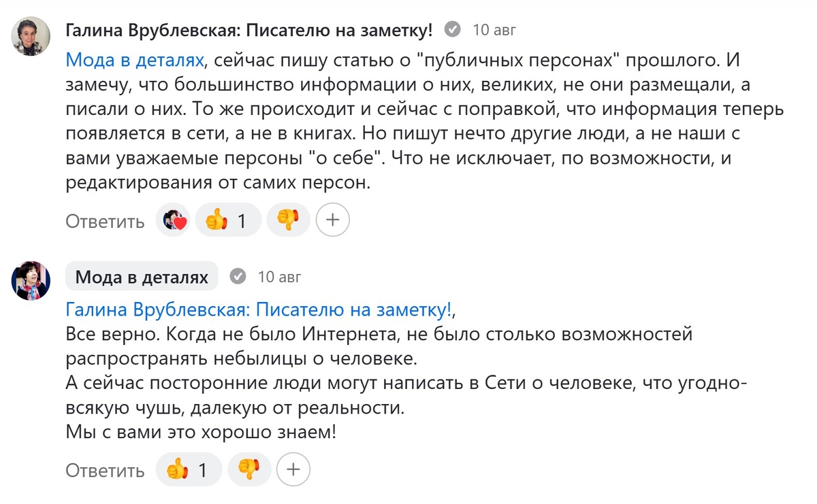This screenshot has height=504, width=817.
Task: Click Галина Врублевская's profile picture
Action: click(x=31, y=30)
